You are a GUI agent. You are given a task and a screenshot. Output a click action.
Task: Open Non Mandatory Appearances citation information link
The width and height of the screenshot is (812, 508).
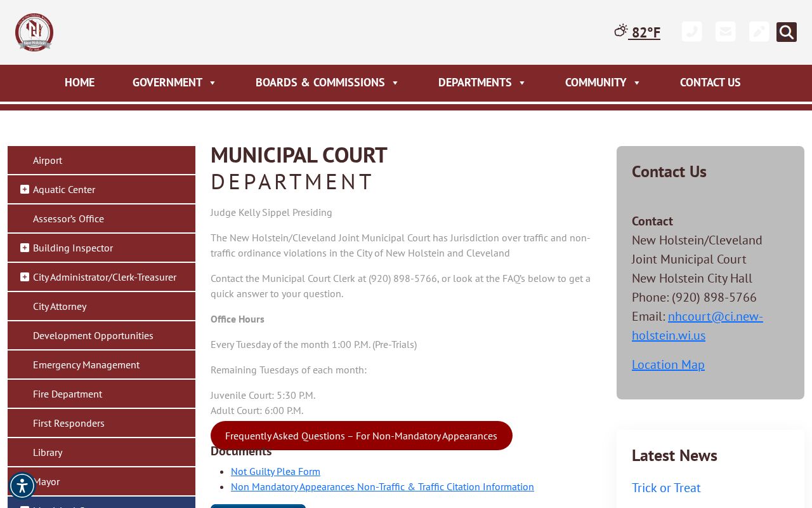383,486
